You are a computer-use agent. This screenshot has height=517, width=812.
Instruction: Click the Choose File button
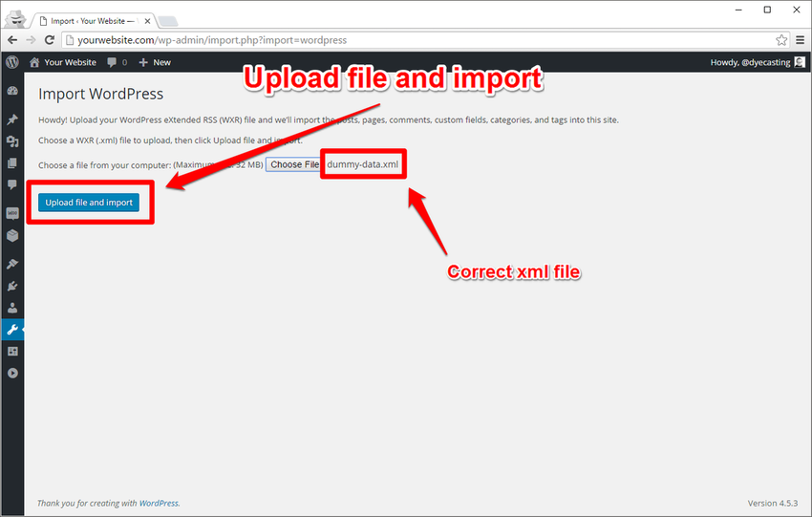pos(294,164)
